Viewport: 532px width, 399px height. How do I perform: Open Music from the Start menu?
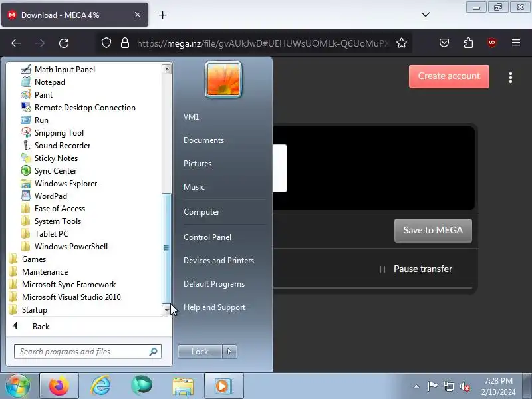click(194, 187)
